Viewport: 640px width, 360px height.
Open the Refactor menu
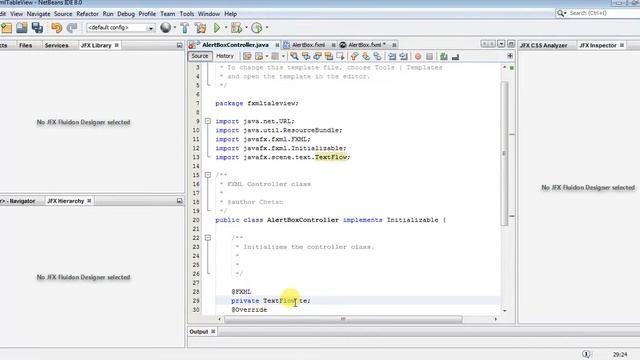click(x=87, y=14)
